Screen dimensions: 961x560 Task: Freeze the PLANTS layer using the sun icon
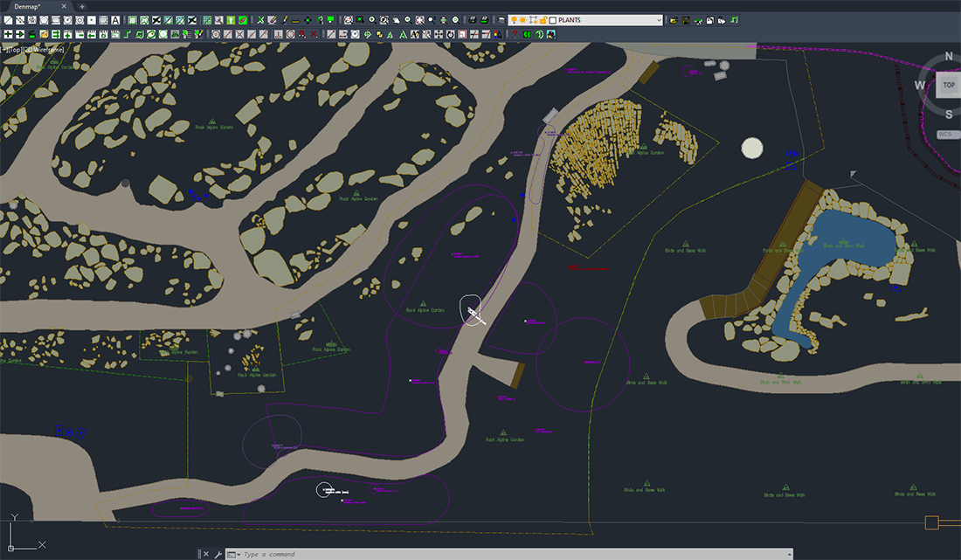click(522, 19)
